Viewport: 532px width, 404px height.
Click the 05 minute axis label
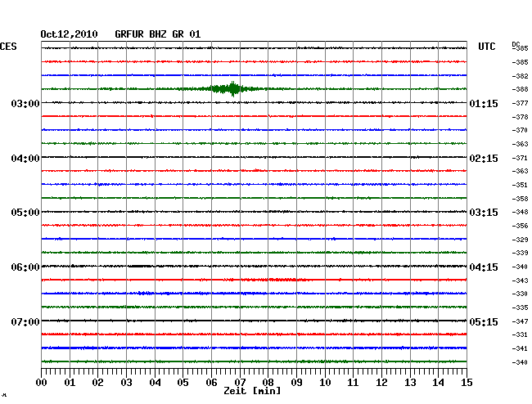point(183,383)
